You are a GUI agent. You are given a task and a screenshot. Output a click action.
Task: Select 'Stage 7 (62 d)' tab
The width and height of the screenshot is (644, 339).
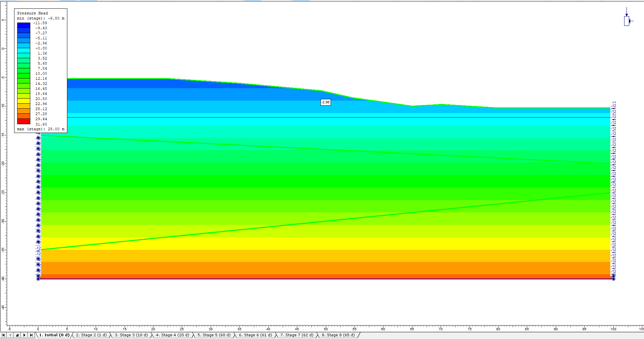tap(297, 335)
